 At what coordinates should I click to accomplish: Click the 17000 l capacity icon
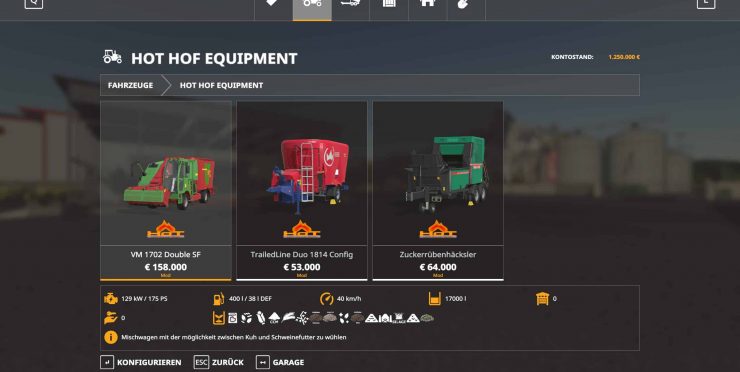pyautogui.click(x=435, y=298)
